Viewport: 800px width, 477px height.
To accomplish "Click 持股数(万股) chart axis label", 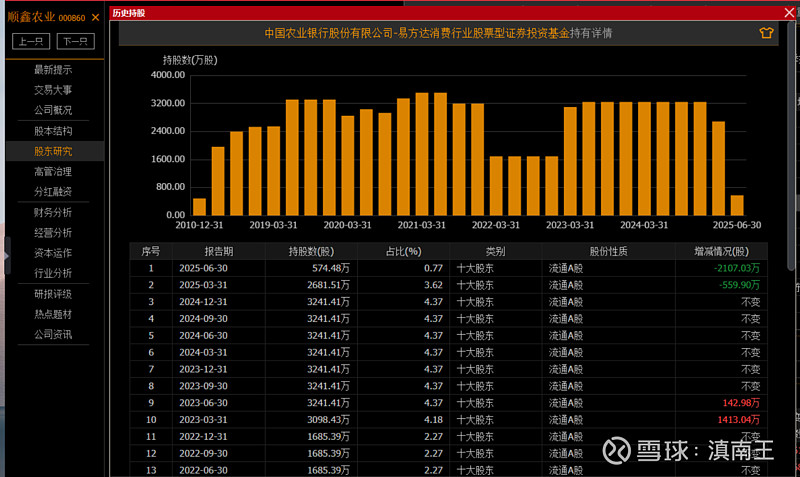I will tap(190, 60).
